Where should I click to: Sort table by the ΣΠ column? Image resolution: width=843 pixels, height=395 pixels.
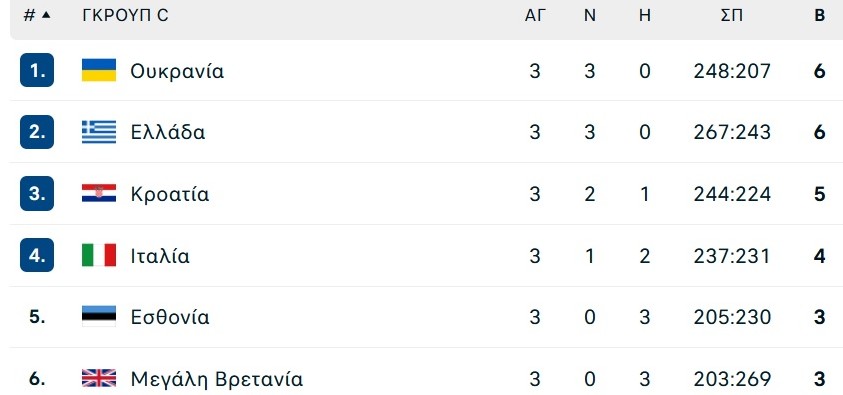pos(732,16)
